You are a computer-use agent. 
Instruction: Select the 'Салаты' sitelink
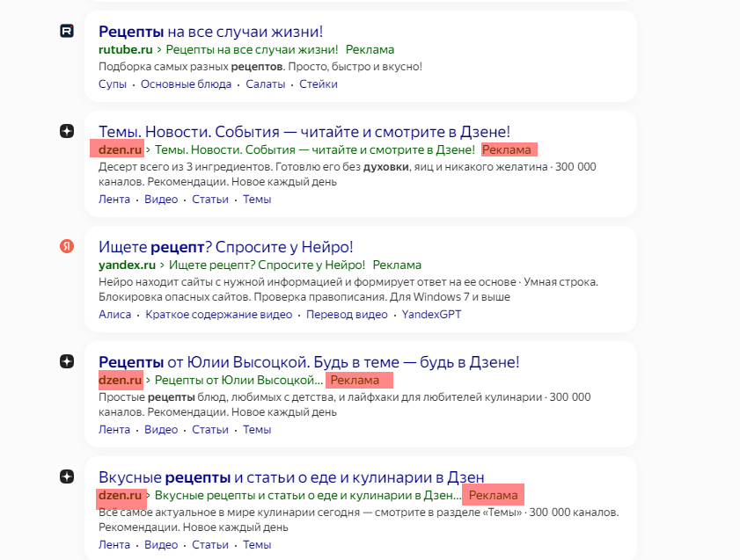click(265, 84)
